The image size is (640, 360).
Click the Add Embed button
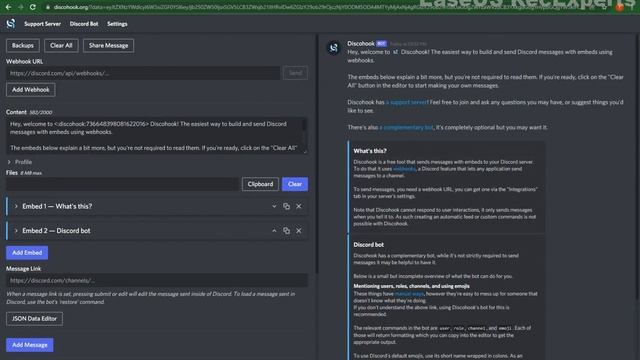click(27, 253)
